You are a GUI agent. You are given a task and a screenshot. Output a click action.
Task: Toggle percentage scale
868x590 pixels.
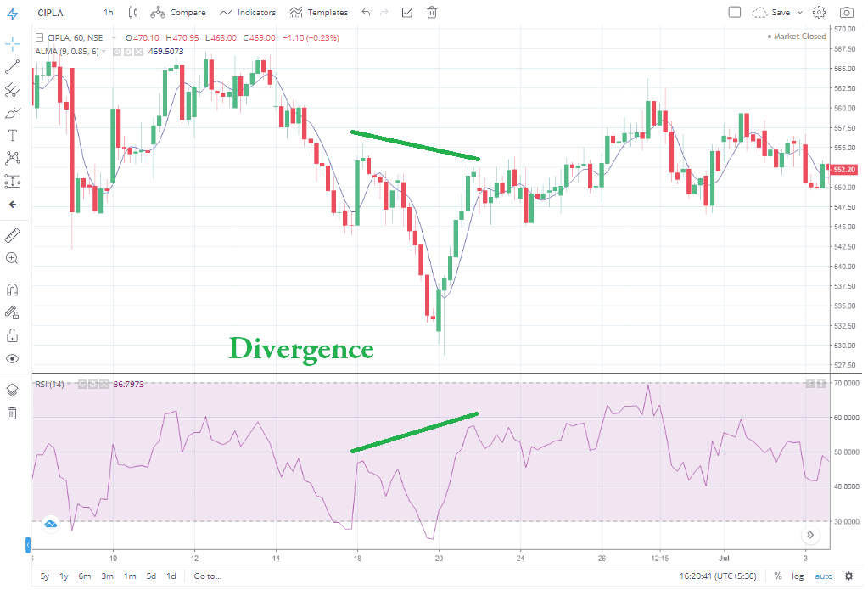778,576
